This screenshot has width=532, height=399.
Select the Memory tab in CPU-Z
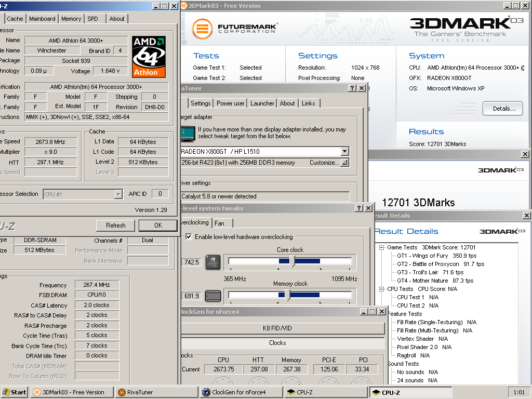[x=71, y=19]
